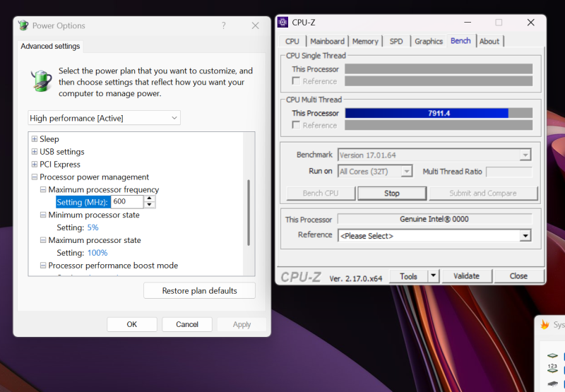Tick the Multi Thread Reference checkbox
Image resolution: width=565 pixels, height=392 pixels.
pos(296,125)
